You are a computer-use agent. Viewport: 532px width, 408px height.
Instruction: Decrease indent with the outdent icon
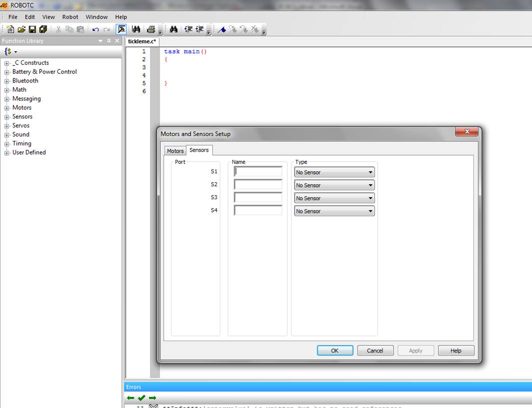coord(188,29)
